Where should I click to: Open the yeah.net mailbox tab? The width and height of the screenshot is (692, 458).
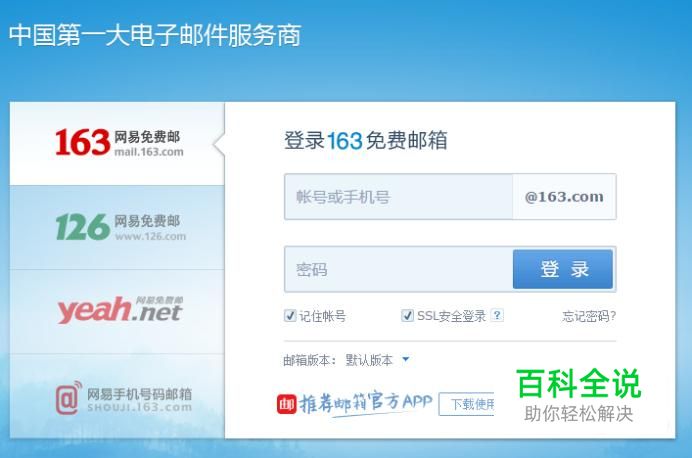click(x=117, y=312)
